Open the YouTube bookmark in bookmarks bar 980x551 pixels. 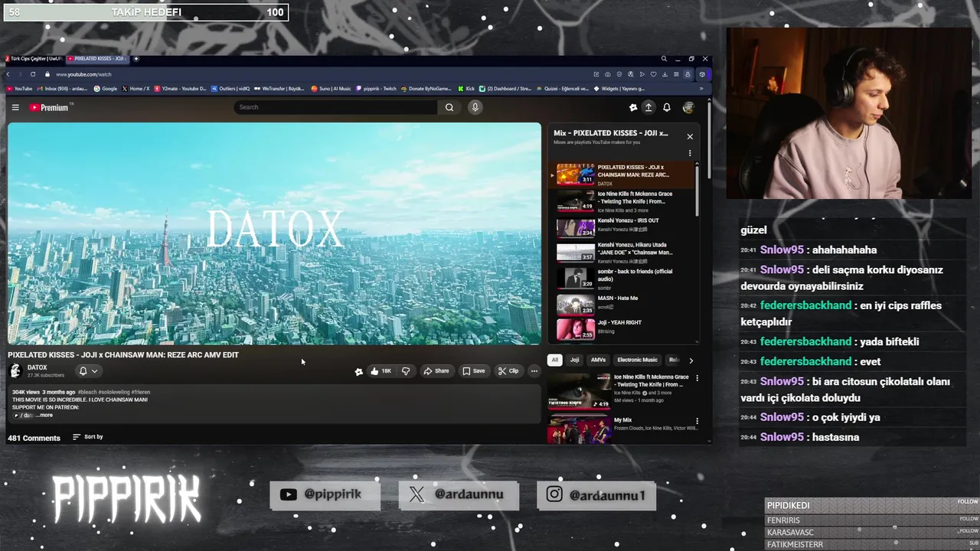20,89
